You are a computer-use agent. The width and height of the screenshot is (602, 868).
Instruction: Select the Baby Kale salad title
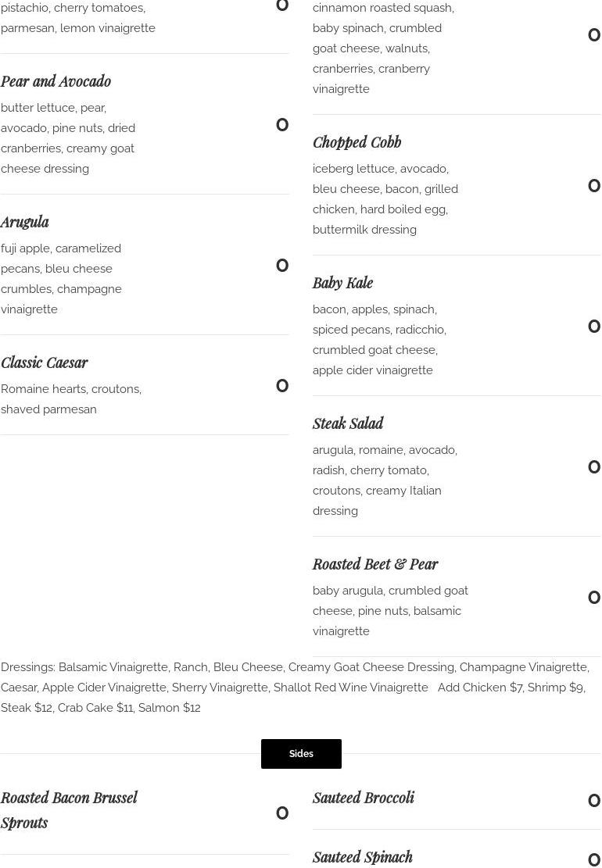pos(342,283)
